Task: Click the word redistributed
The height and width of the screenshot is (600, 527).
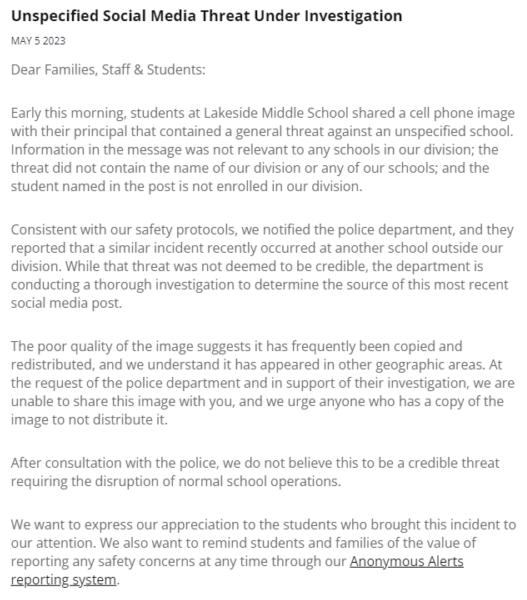Action: 52,365
